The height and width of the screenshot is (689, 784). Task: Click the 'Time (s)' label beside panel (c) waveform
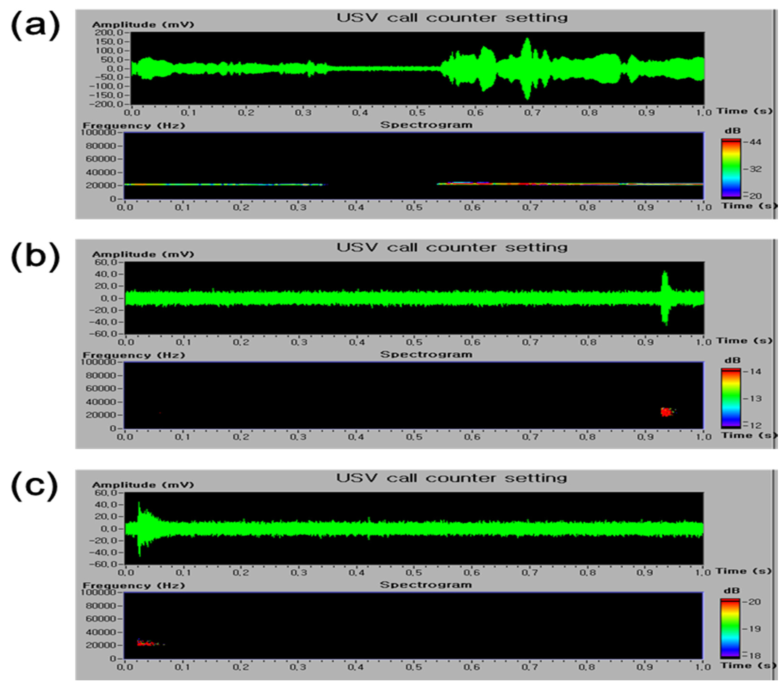[x=744, y=571]
